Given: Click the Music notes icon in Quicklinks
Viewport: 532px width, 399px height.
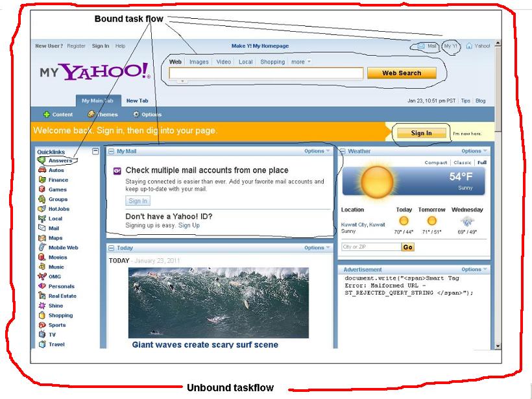Looking at the screenshot, I should 42,267.
